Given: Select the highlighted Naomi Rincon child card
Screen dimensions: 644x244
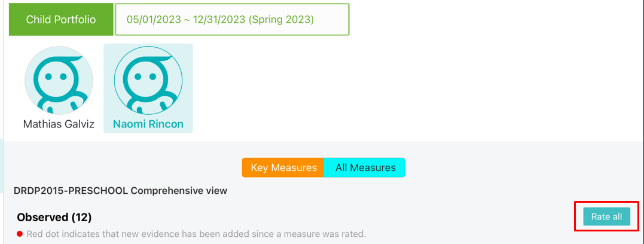Looking at the screenshot, I should pyautogui.click(x=148, y=88).
